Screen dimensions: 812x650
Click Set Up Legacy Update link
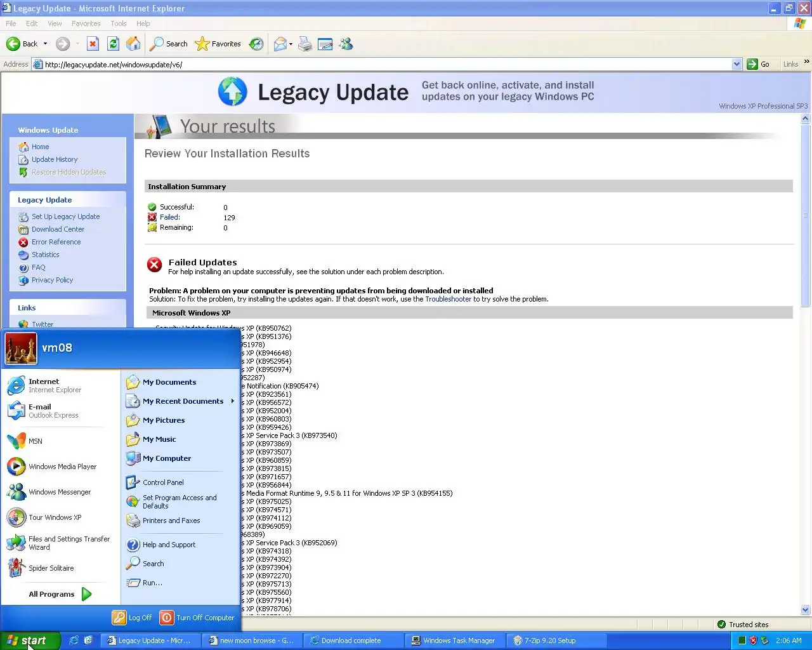pos(65,216)
